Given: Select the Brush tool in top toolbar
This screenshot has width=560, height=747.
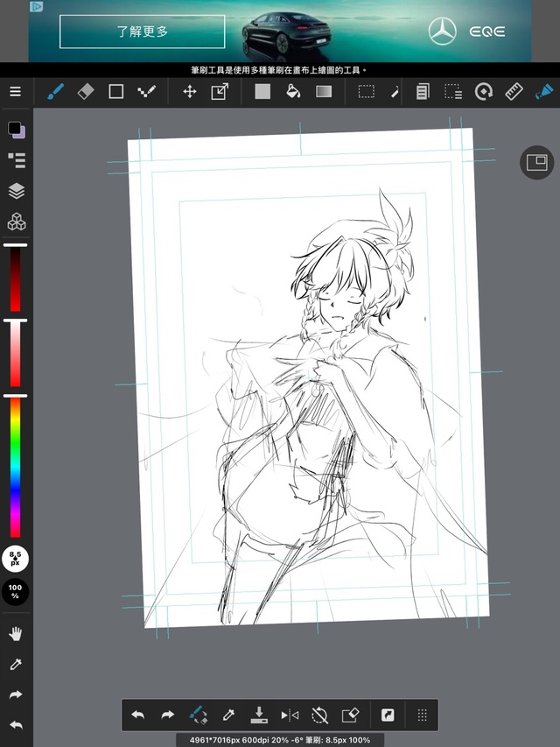Looking at the screenshot, I should 55,91.
